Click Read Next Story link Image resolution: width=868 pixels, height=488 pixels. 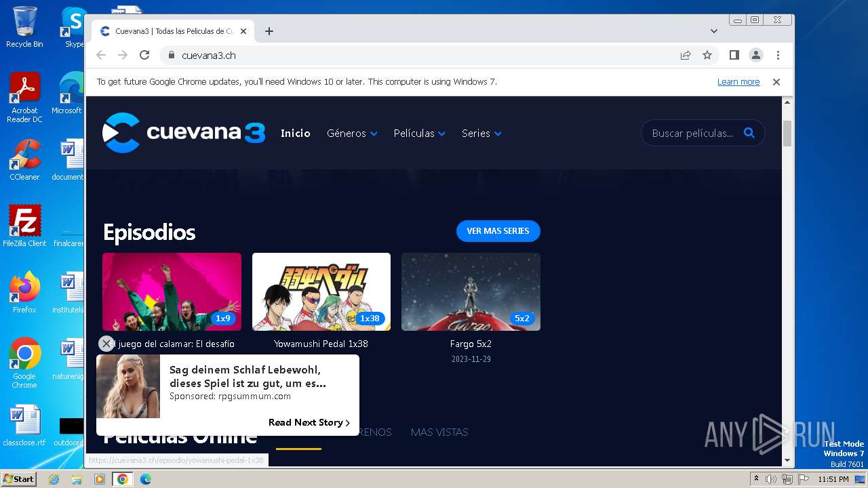[309, 422]
